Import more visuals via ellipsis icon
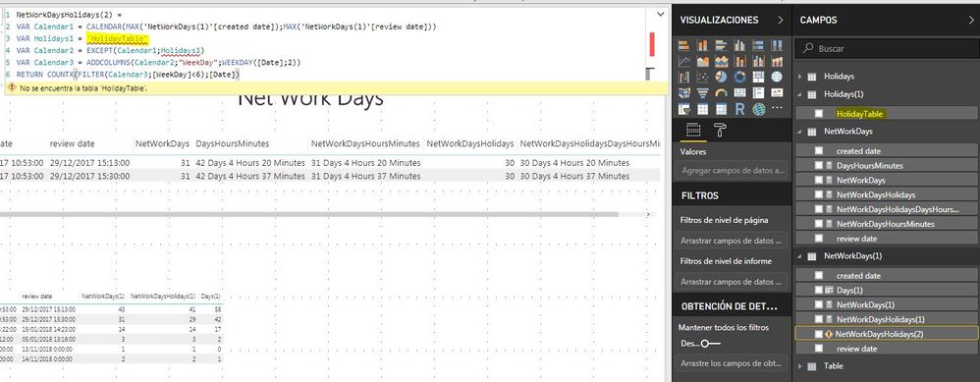Viewport: 980px width, 382px height. 777,108
